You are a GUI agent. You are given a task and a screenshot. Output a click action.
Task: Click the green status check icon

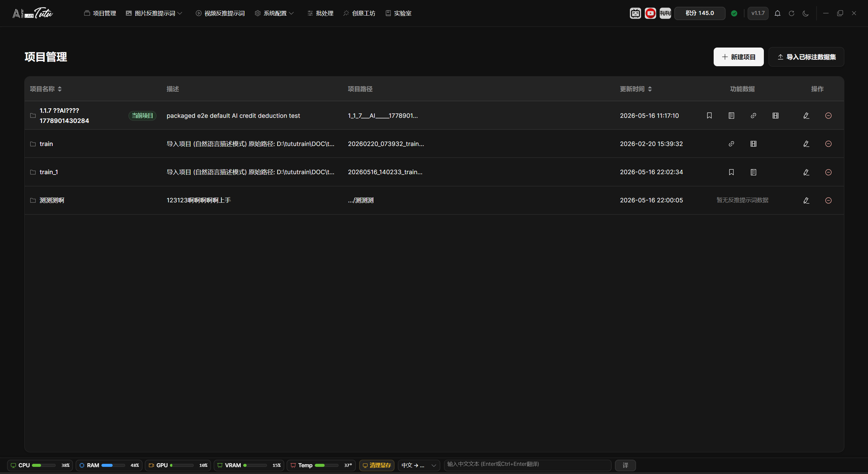[x=734, y=13]
